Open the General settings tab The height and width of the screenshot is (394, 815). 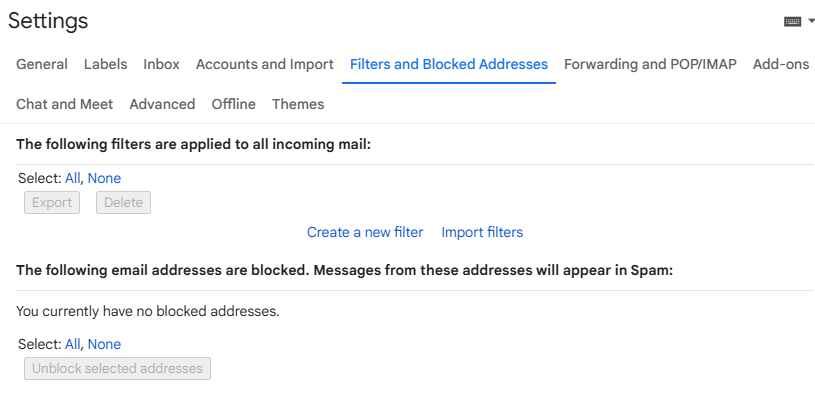[x=42, y=64]
